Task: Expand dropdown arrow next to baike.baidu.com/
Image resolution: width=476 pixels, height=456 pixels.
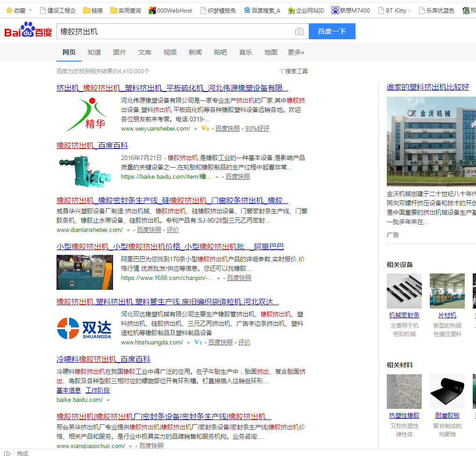Action: point(108,400)
